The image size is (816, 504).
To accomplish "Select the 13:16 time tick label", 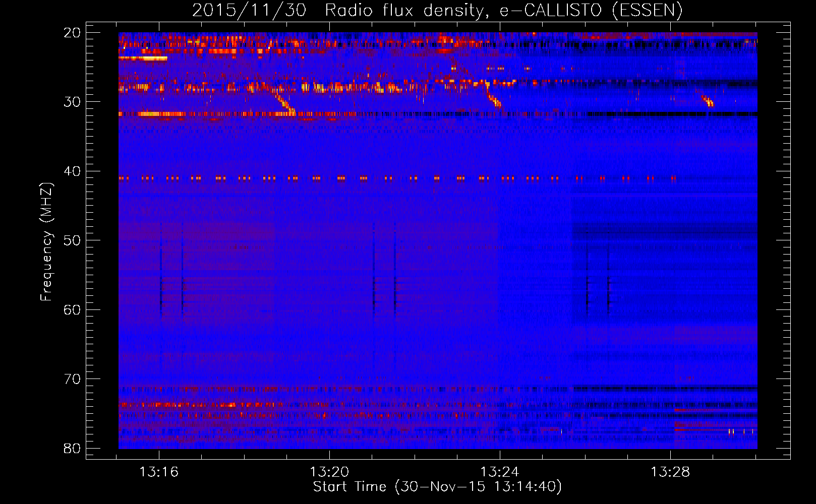I will click(x=159, y=472).
